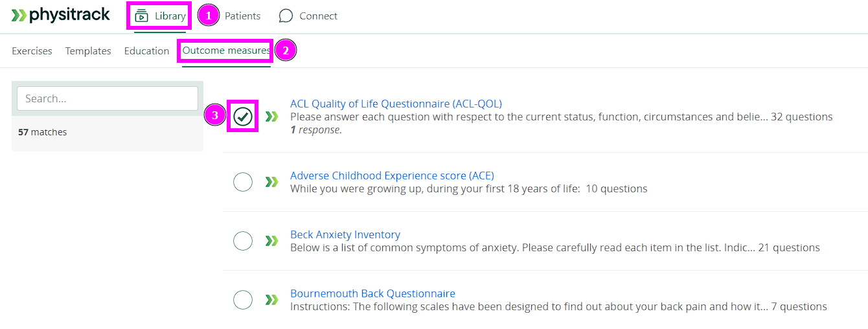Switch to the Education tab
This screenshot has height=329, width=868.
click(x=146, y=51)
